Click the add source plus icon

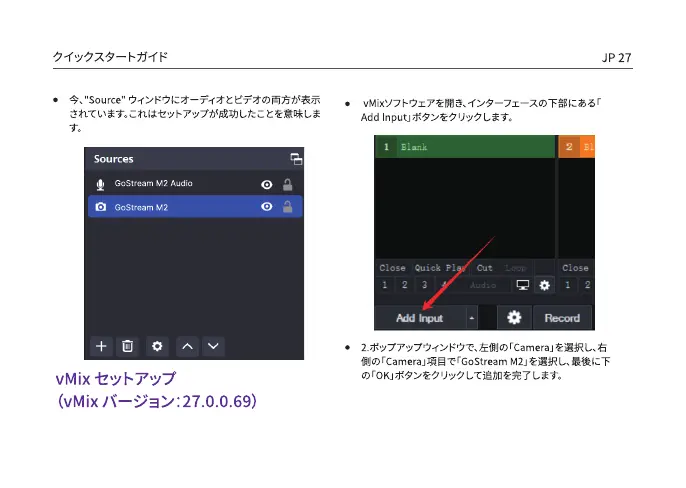tap(101, 346)
